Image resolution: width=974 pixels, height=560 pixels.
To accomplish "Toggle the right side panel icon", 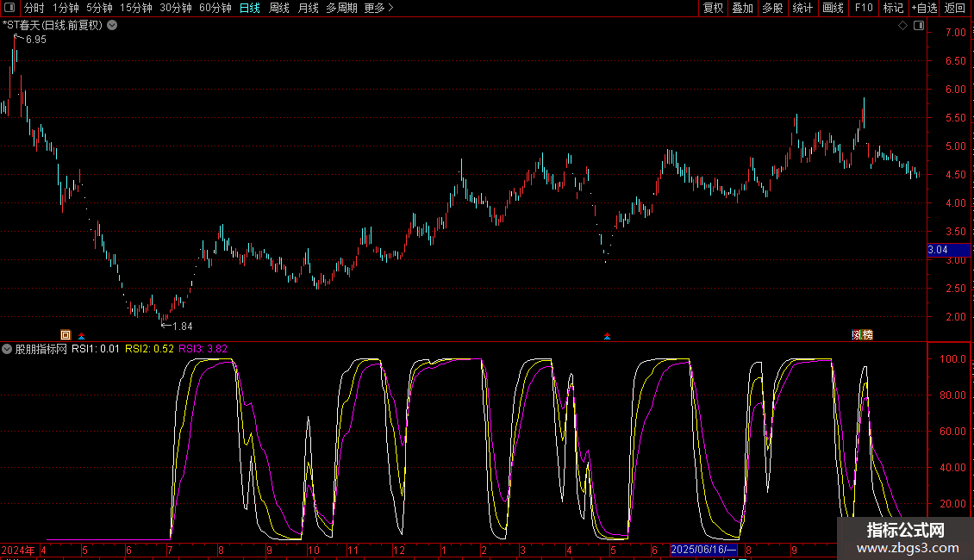I will [x=919, y=26].
